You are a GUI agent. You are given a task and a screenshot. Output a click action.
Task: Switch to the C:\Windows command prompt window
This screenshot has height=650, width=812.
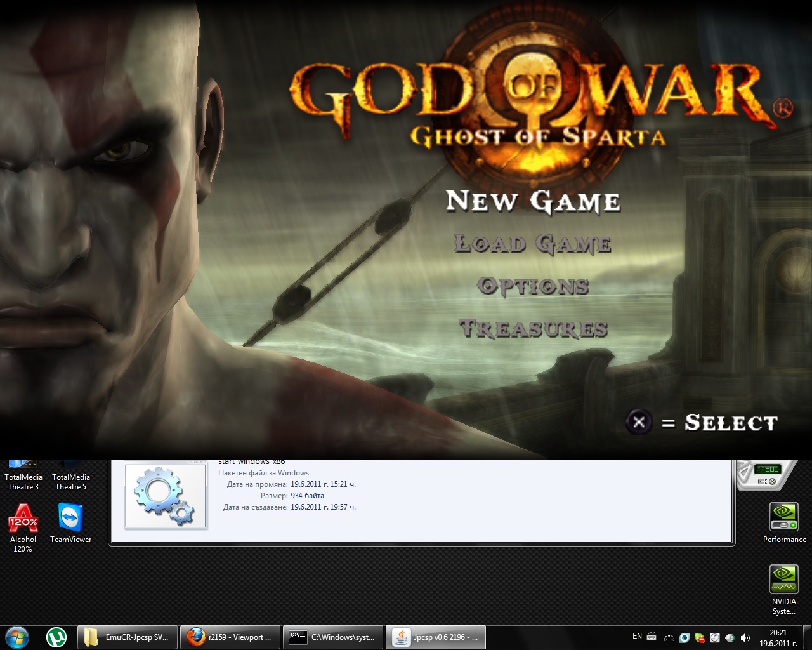[x=332, y=637]
